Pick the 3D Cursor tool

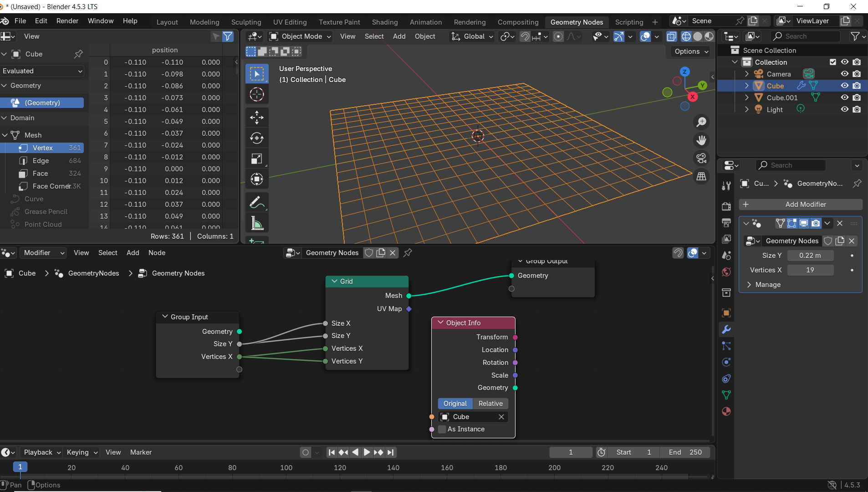(256, 94)
